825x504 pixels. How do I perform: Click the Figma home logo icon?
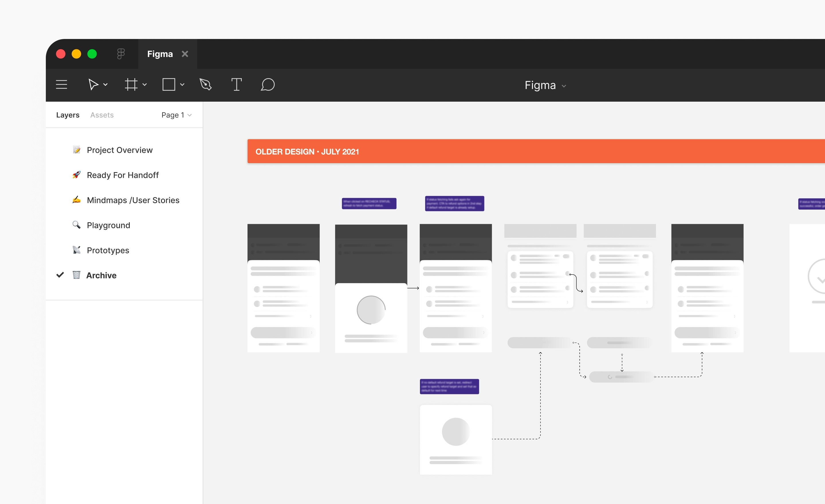(x=121, y=54)
